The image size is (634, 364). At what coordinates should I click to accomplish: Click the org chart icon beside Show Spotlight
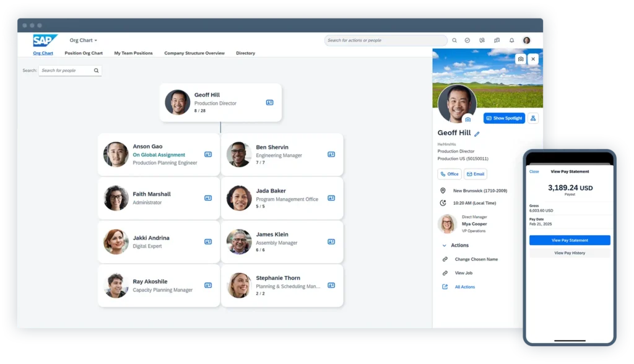pos(533,118)
